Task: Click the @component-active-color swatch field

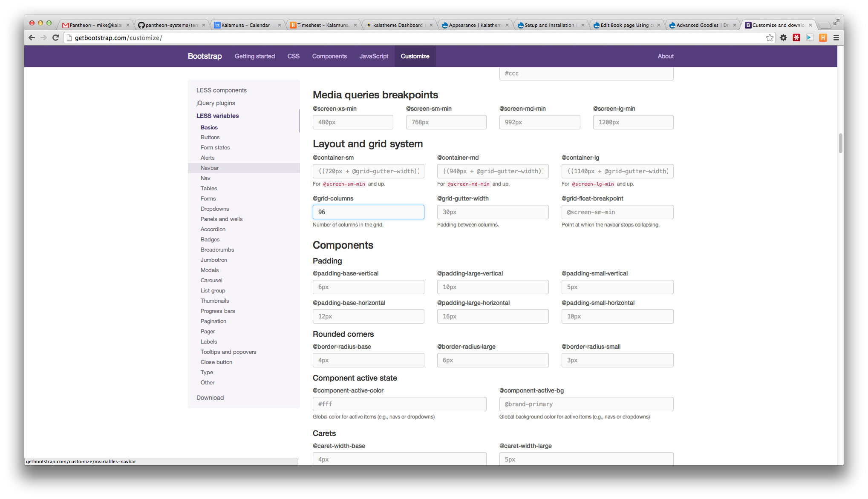Action: pos(399,404)
